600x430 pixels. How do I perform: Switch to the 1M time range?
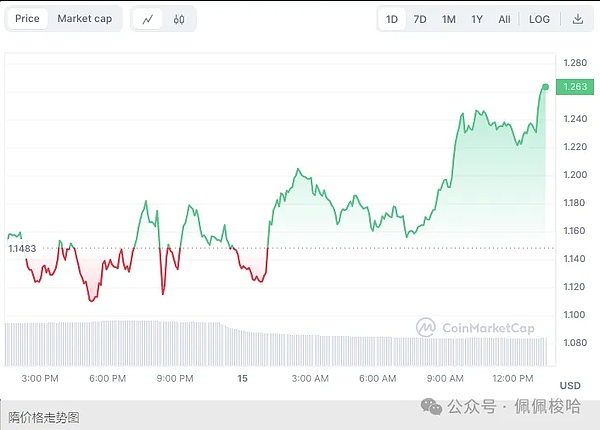coord(449,19)
